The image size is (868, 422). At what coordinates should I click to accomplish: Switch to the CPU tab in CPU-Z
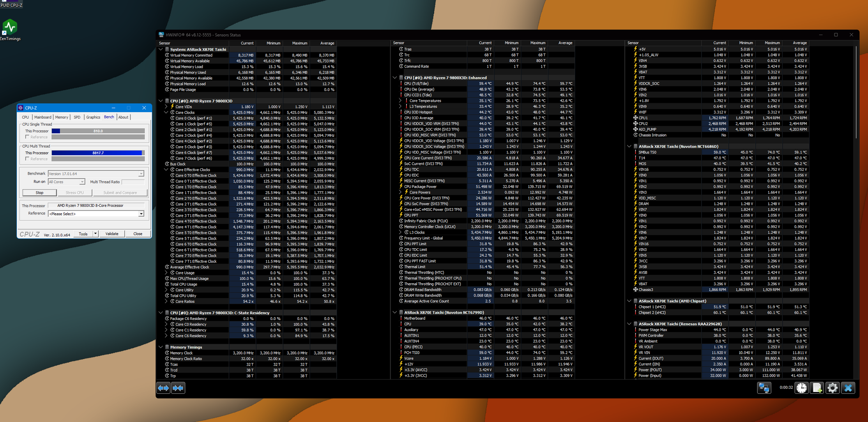click(x=25, y=117)
